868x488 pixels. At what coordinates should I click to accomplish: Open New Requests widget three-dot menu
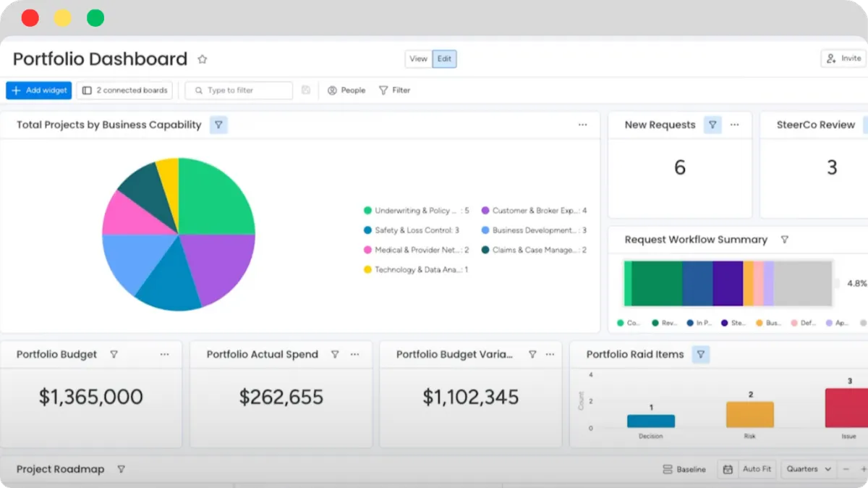click(735, 125)
